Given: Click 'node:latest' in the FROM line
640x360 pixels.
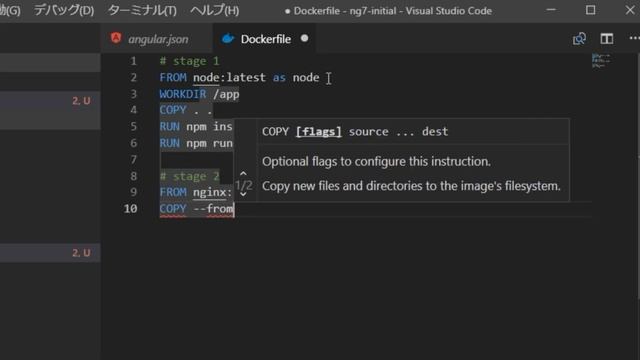Looking at the screenshot, I should point(229,78).
